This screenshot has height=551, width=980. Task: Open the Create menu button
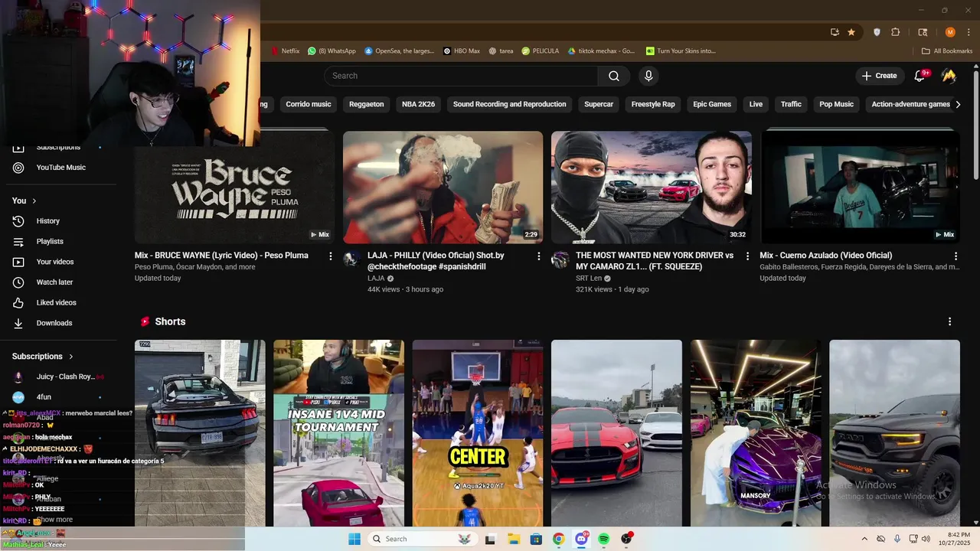(879, 76)
